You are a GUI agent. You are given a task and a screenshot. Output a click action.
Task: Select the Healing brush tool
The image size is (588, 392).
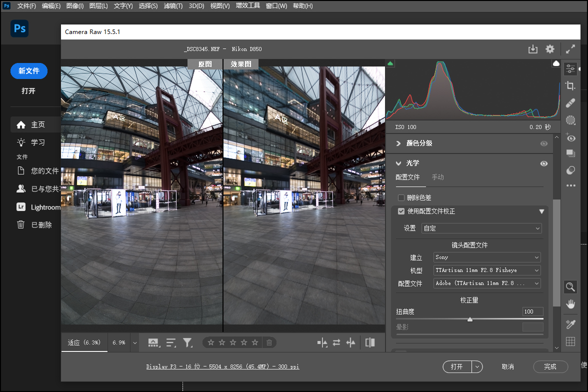(570, 103)
